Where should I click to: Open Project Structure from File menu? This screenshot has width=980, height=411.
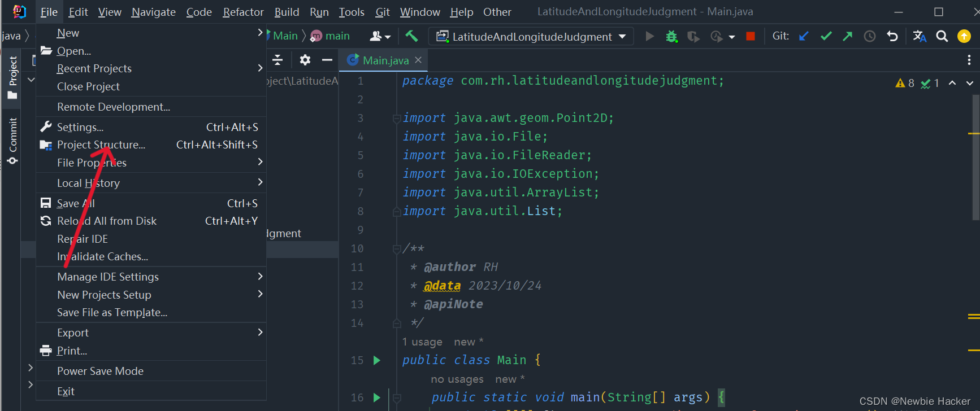(151, 145)
